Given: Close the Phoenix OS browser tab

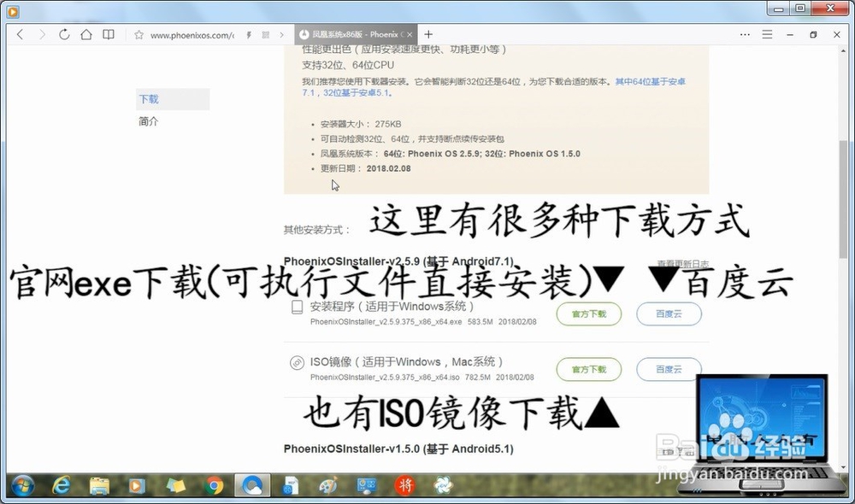Looking at the screenshot, I should tap(410, 34).
